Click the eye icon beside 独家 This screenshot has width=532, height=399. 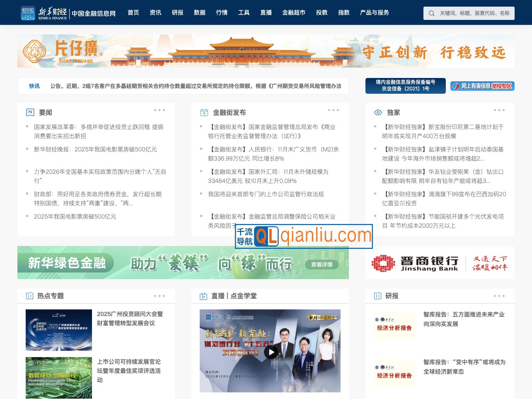377,112
